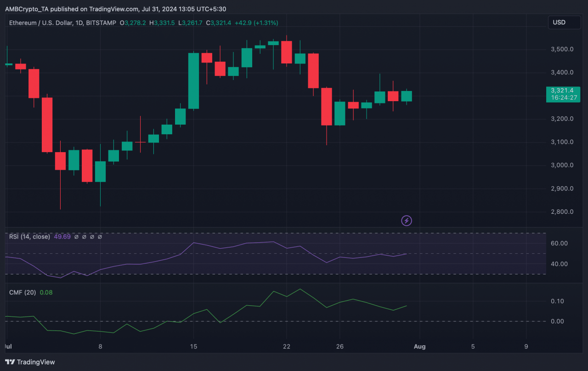Select the Aug label on time axis

pos(420,347)
